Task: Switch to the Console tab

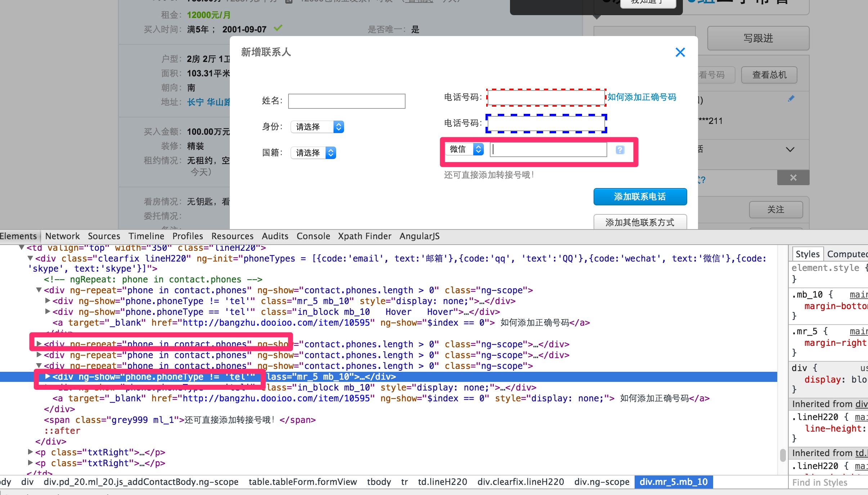Action: tap(313, 236)
